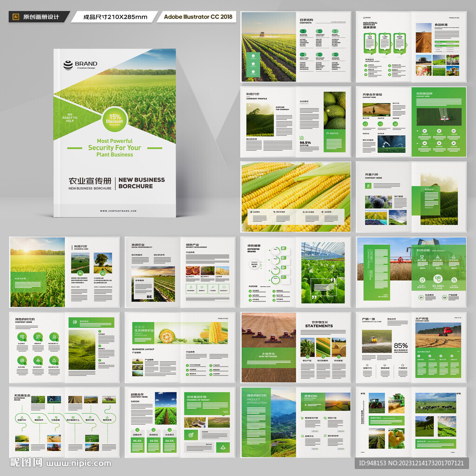This screenshot has height=476, width=476.
Task: Select the 成品尺寸210X285mm label
Action: tap(115, 17)
